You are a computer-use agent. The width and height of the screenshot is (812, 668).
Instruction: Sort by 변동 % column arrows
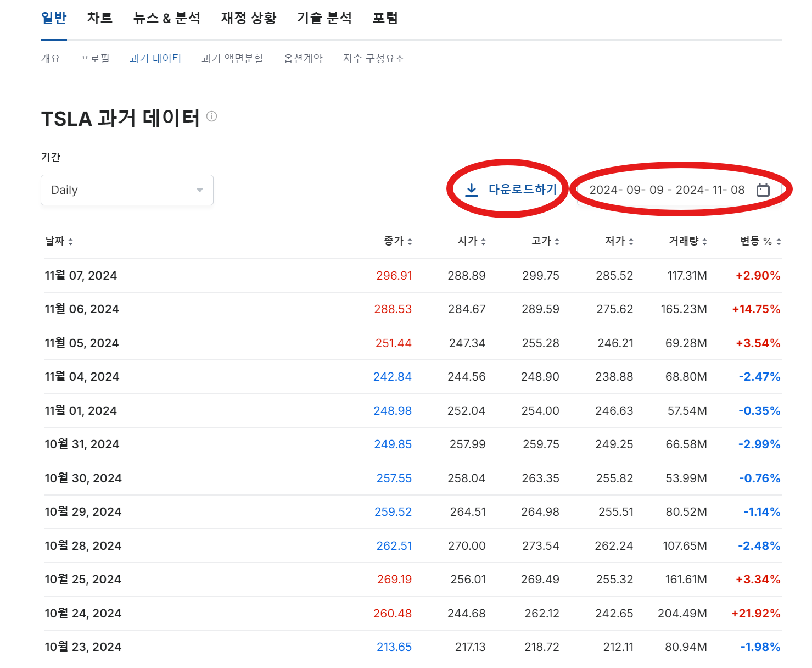tap(779, 241)
